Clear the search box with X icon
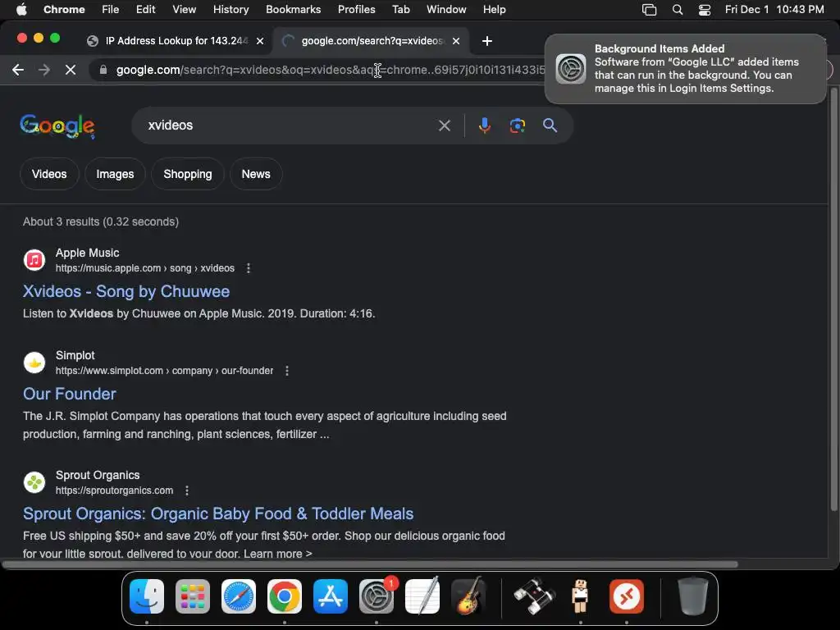 click(x=444, y=126)
